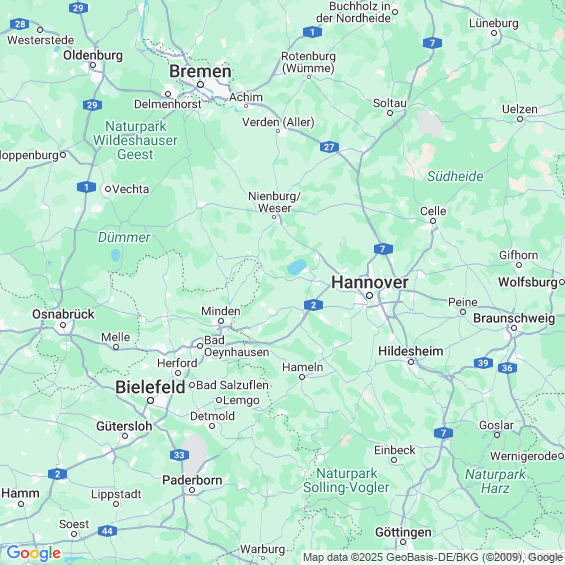The width and height of the screenshot is (565, 565).
Task: Click the Google logo
Action: [34, 553]
